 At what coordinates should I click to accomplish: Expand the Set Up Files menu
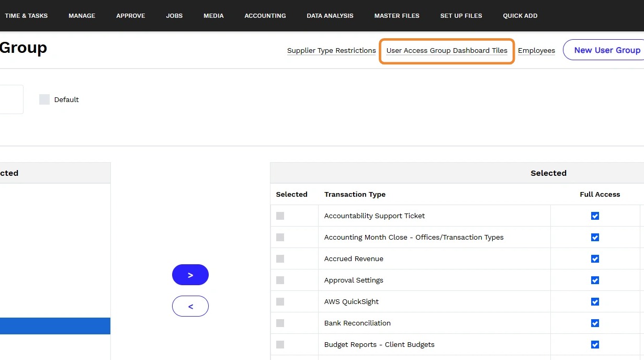(461, 16)
